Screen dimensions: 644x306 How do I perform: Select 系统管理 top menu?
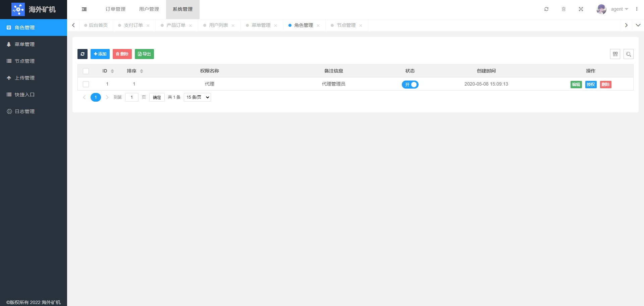point(182,9)
